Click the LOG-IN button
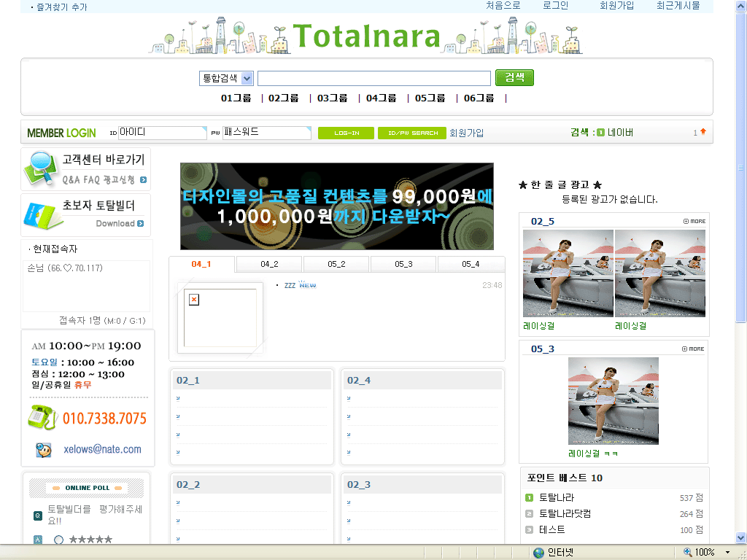 pos(347,133)
